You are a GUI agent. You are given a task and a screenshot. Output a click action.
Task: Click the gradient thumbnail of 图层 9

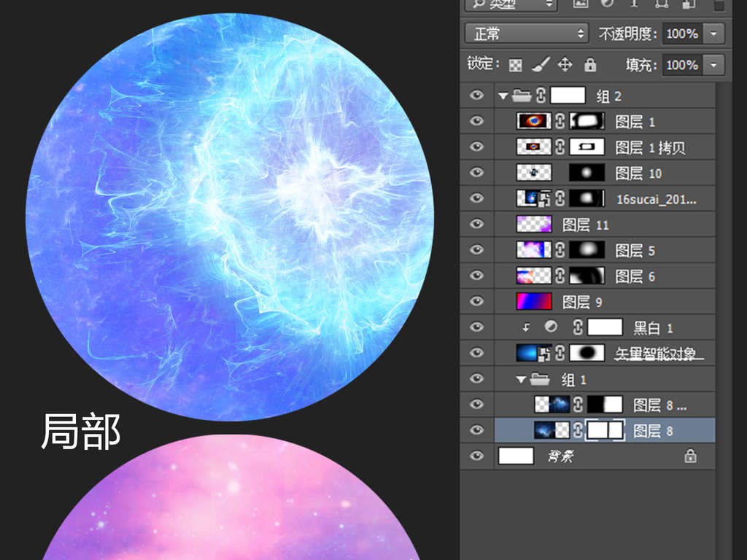point(534,301)
